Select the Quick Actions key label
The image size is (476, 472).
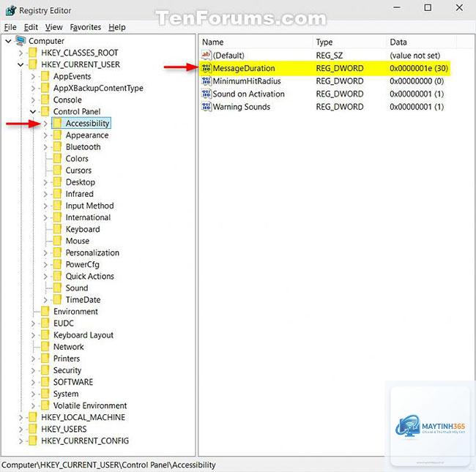[x=90, y=277]
